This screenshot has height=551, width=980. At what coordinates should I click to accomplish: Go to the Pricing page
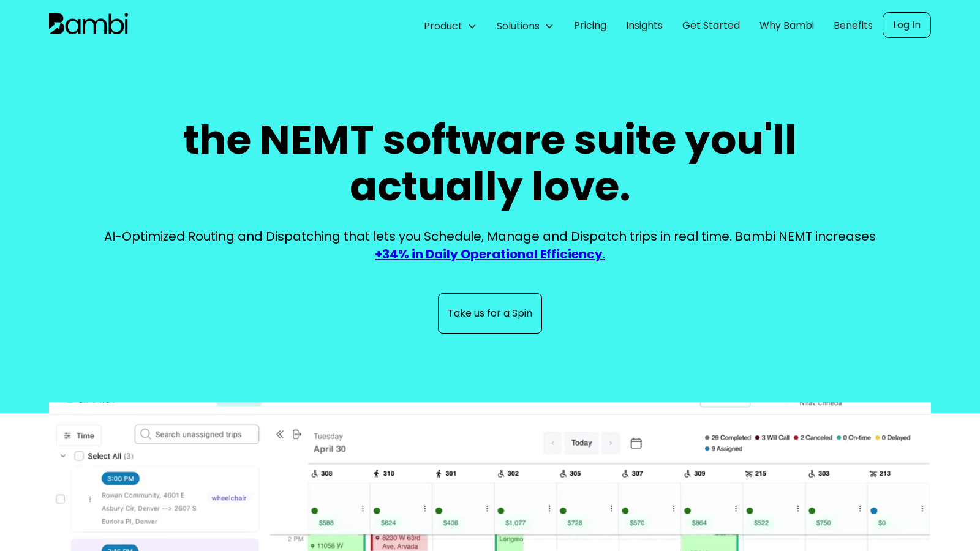coord(590,25)
